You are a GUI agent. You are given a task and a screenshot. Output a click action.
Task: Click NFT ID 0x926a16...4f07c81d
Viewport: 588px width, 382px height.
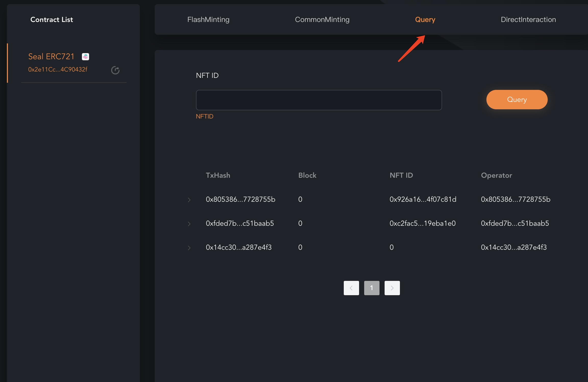[423, 199]
